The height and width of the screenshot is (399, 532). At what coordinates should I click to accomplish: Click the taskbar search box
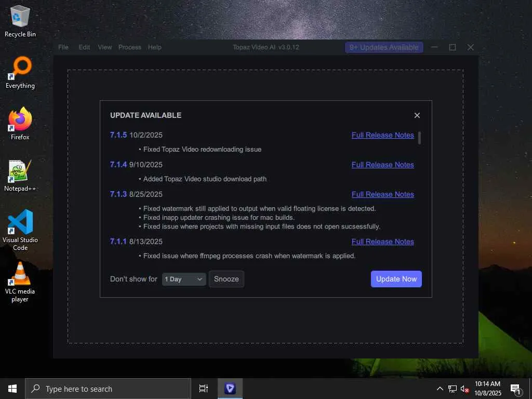[108, 389]
